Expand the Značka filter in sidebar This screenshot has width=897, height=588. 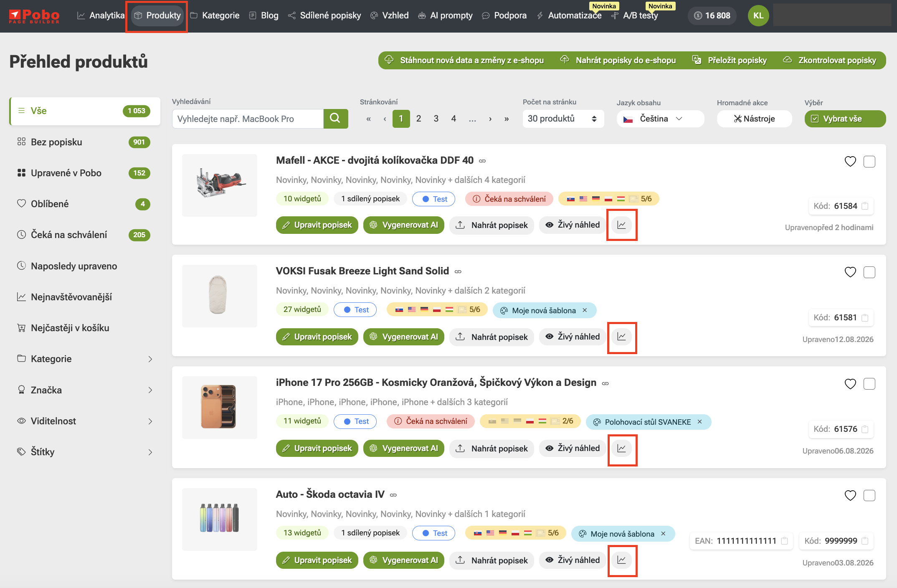pos(85,390)
